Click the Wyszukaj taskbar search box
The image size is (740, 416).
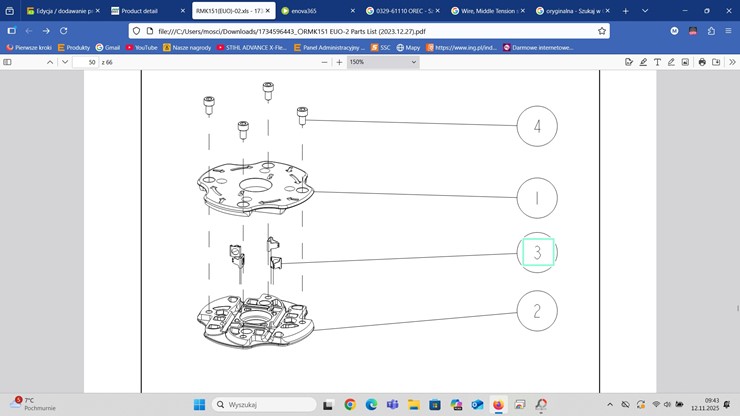264,405
